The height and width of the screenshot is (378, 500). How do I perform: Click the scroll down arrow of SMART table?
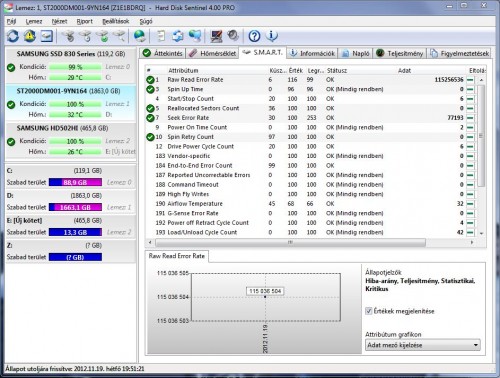pyautogui.click(x=481, y=234)
